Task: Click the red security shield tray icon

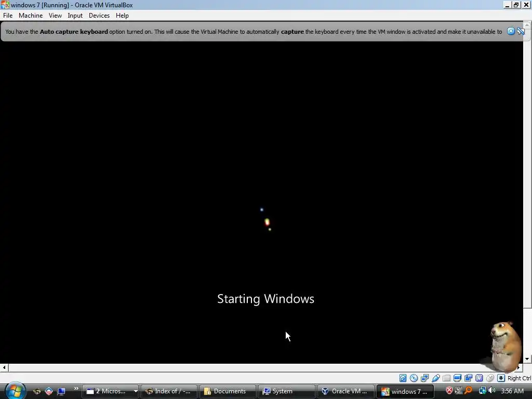Action: click(x=449, y=391)
